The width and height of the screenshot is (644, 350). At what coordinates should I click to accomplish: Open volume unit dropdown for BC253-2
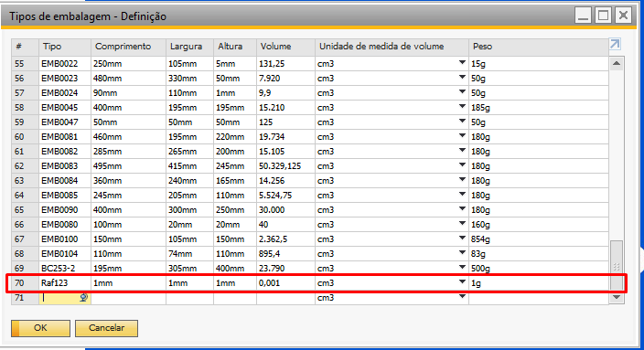point(462,268)
